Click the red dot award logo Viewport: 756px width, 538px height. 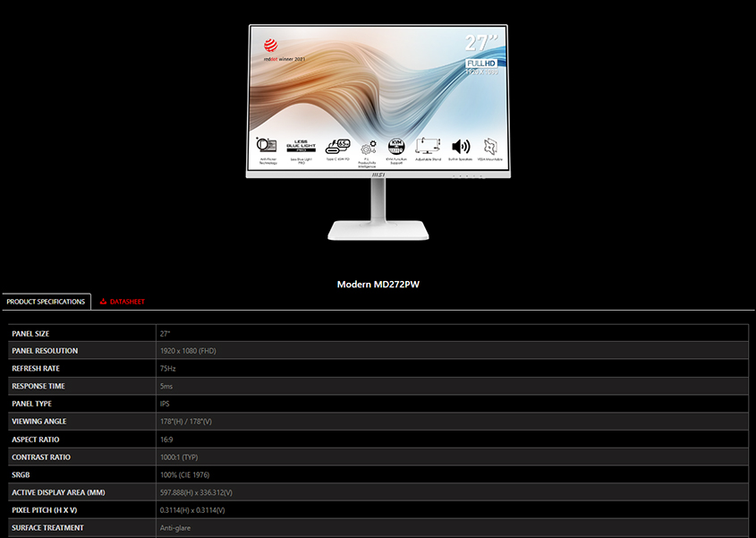[270, 46]
